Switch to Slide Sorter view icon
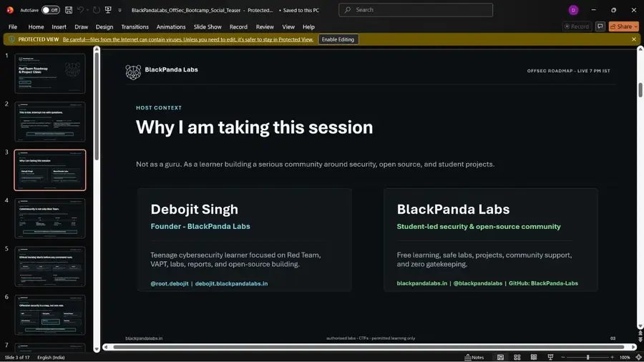The width and height of the screenshot is (644, 362). [x=517, y=358]
